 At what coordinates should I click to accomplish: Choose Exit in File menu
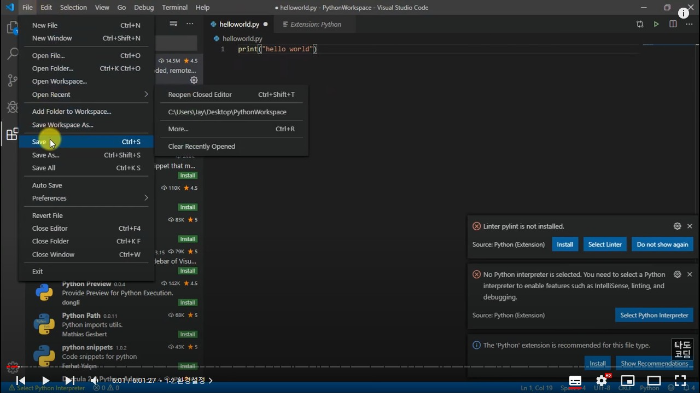point(86,272)
